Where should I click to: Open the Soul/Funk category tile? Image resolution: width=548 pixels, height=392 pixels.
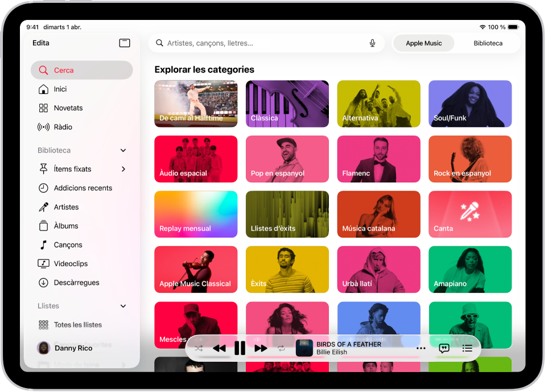(470, 104)
